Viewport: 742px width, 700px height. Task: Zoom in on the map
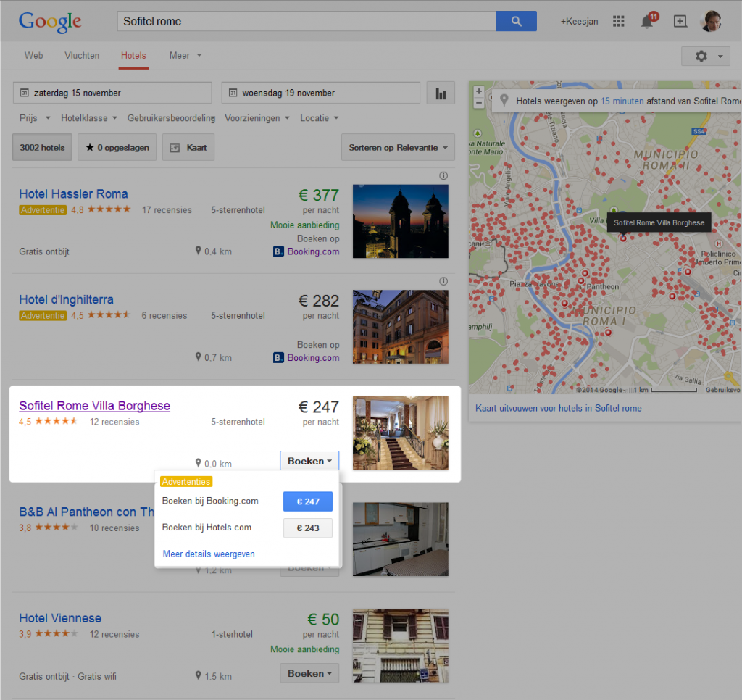click(478, 91)
